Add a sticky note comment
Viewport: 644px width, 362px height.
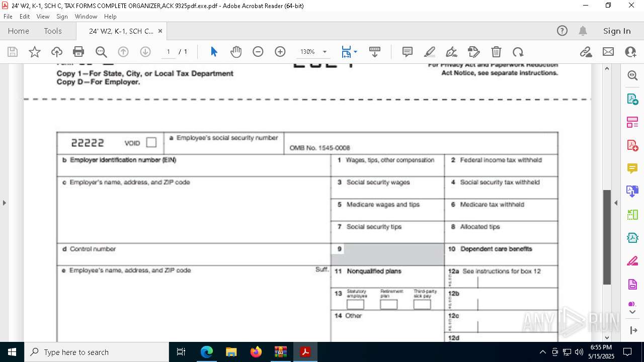point(408,52)
